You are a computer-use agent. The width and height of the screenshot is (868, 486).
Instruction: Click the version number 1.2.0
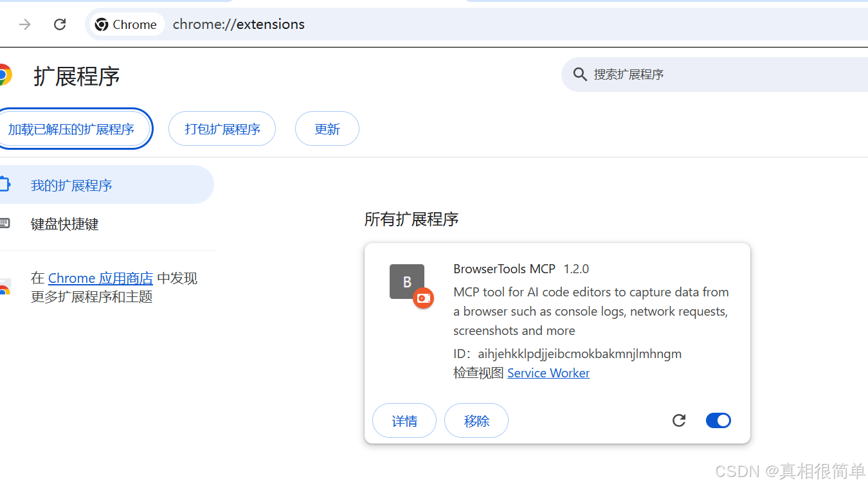(x=576, y=269)
